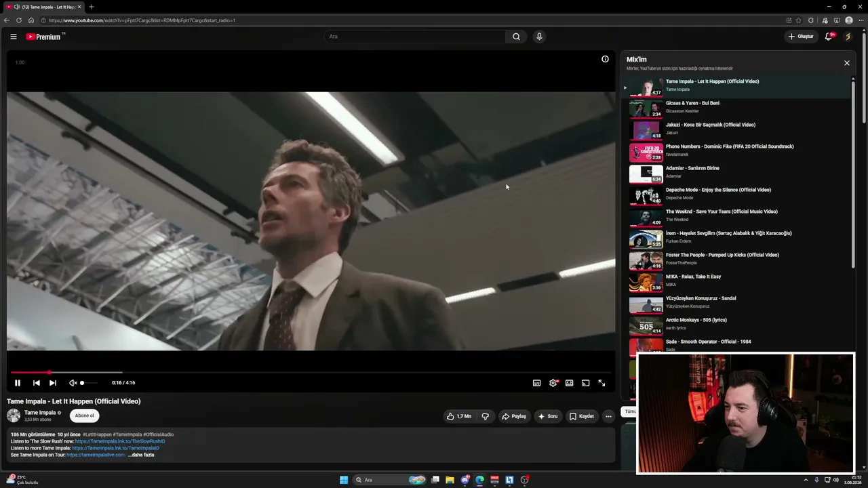Click the #LetItHappen hashtag
The image size is (868, 488).
click(98, 434)
